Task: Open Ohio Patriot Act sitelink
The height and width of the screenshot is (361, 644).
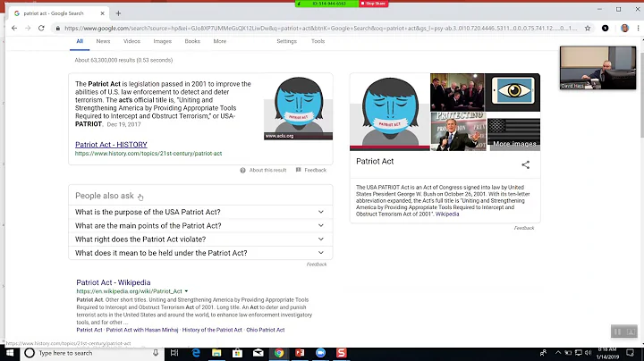Action: tap(266, 330)
